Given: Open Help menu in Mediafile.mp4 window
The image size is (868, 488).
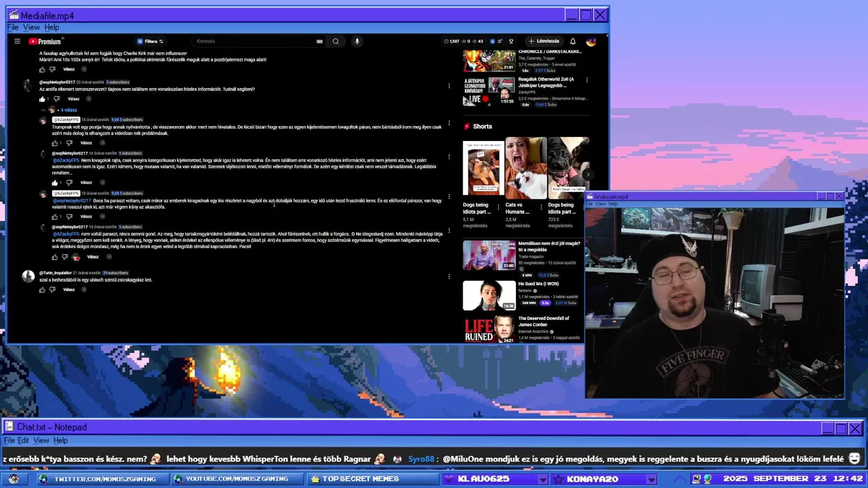Looking at the screenshot, I should pyautogui.click(x=52, y=27).
